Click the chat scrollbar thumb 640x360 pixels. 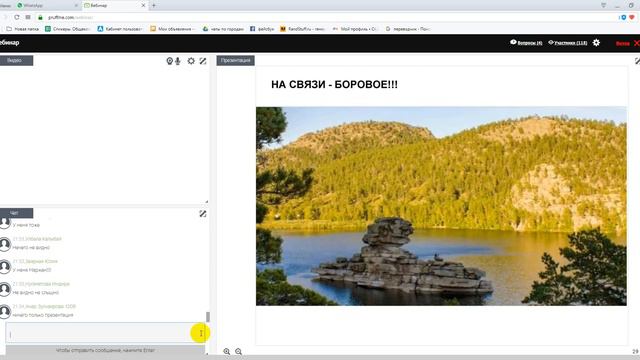pyautogui.click(x=208, y=317)
